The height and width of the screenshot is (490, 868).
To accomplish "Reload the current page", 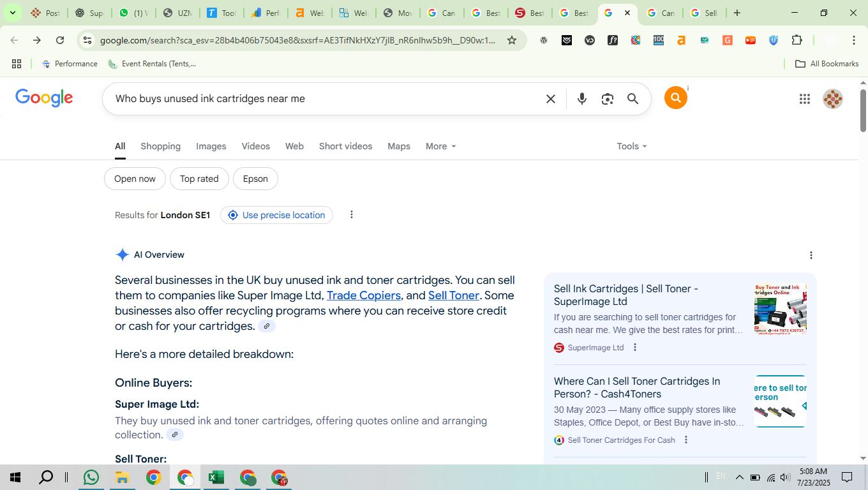I will [x=60, y=40].
